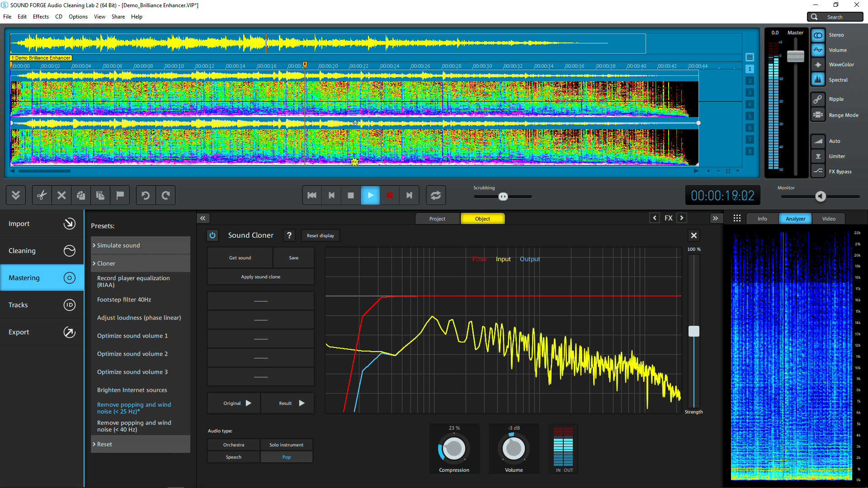Click the scissors cut tool icon
This screenshot has height=488, width=868.
click(42, 195)
